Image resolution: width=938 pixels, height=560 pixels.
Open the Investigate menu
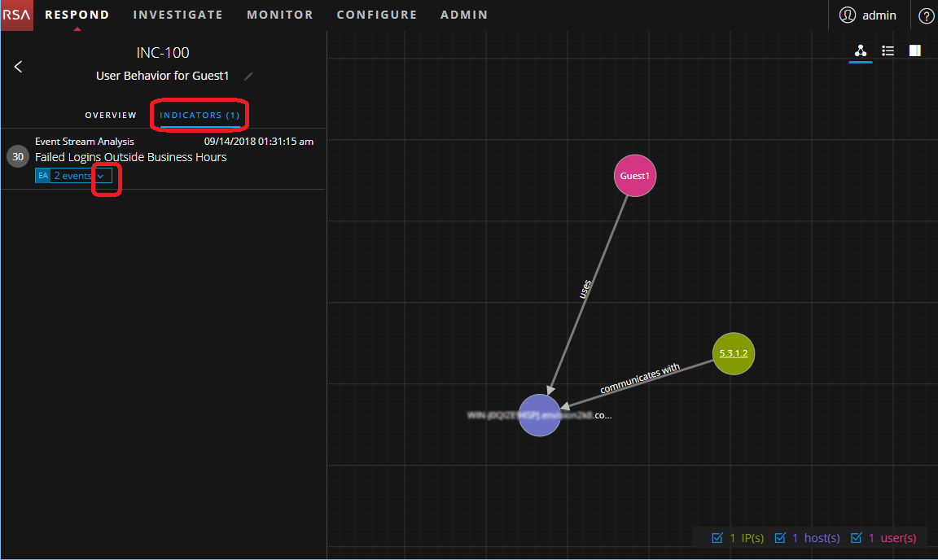click(x=178, y=15)
